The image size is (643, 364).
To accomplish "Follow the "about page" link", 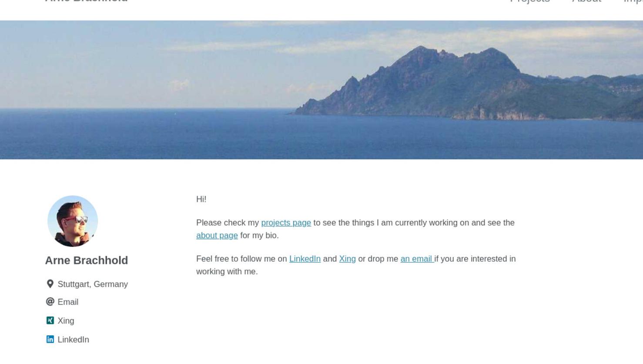I will pyautogui.click(x=217, y=235).
